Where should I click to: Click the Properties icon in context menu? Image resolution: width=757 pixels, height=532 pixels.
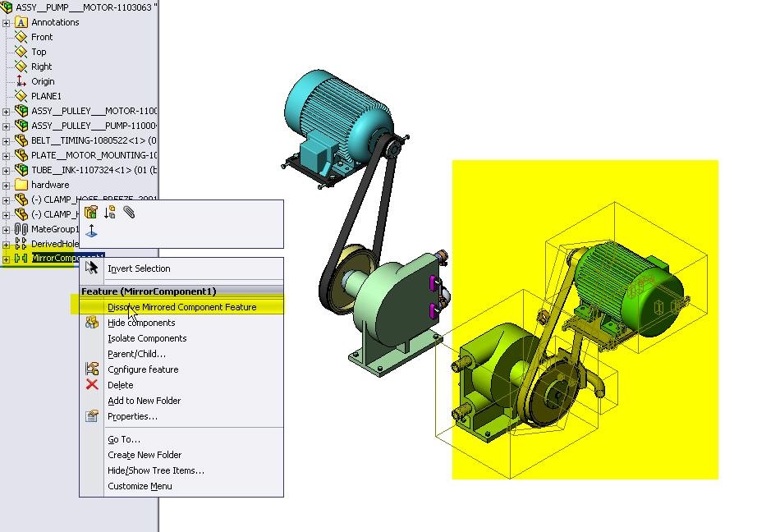pyautogui.click(x=92, y=415)
